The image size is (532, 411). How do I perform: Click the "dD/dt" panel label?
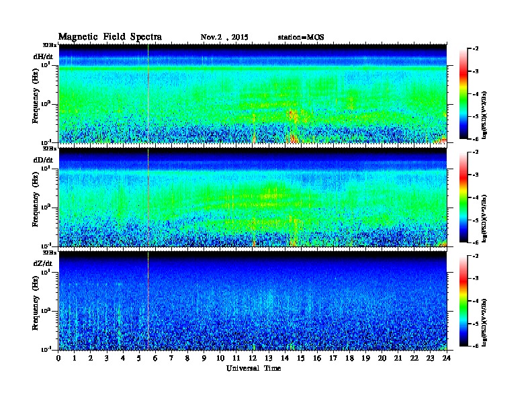pos(43,160)
